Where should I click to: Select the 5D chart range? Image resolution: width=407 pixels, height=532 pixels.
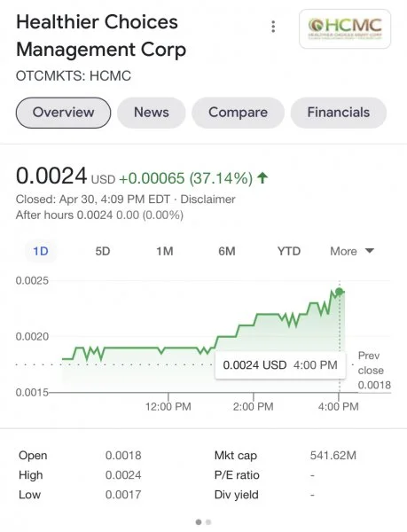103,251
